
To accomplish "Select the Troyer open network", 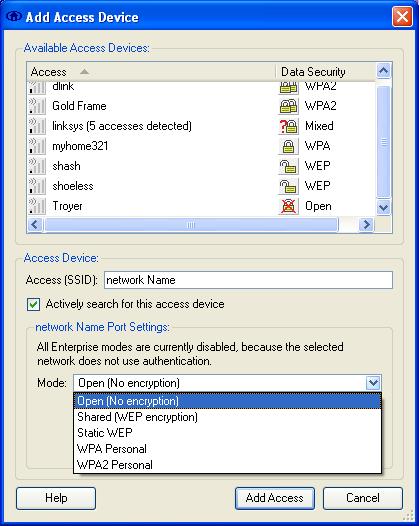I will coord(201,206).
